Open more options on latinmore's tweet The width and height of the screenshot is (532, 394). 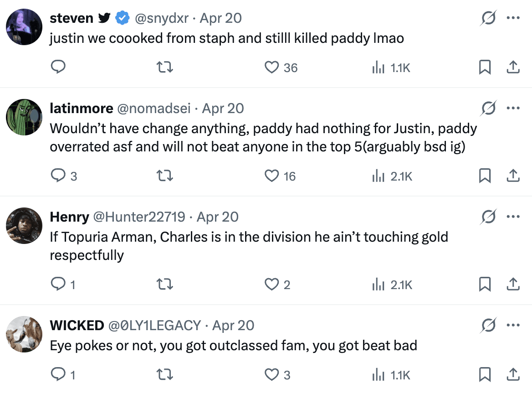tap(513, 109)
